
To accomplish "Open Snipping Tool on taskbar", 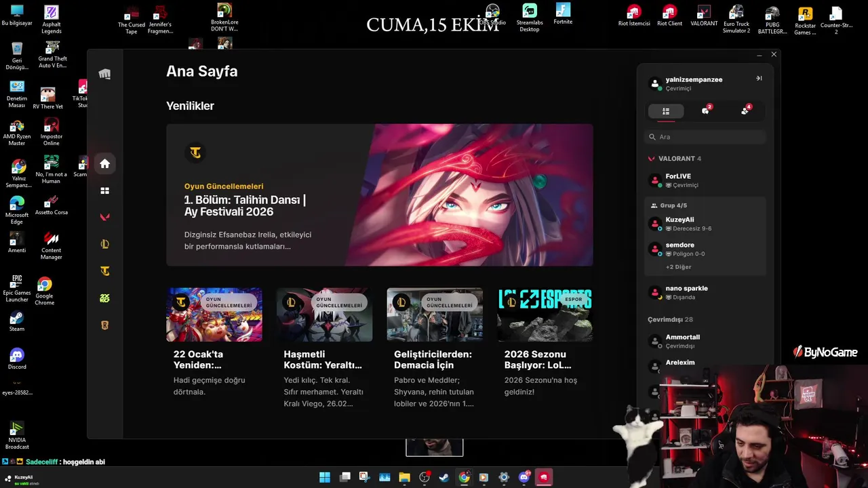I will 364,477.
